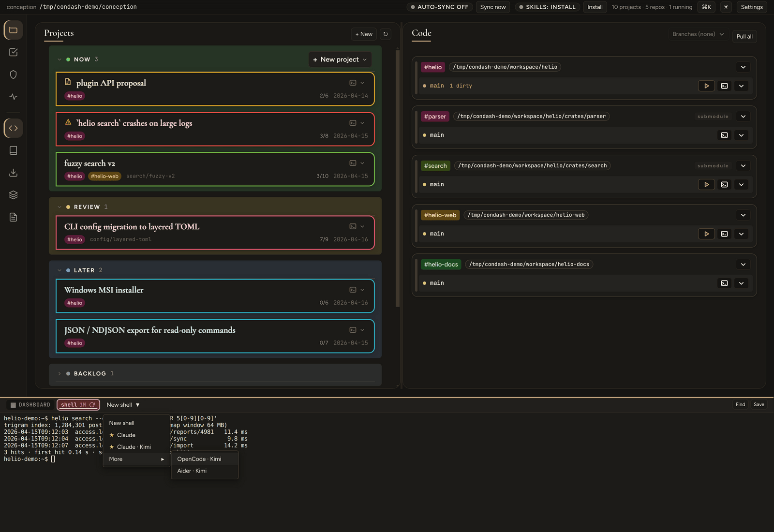Image resolution: width=774 pixels, height=532 pixels.
Task: Choose Claude · Kimi in shell menu
Action: [136, 447]
